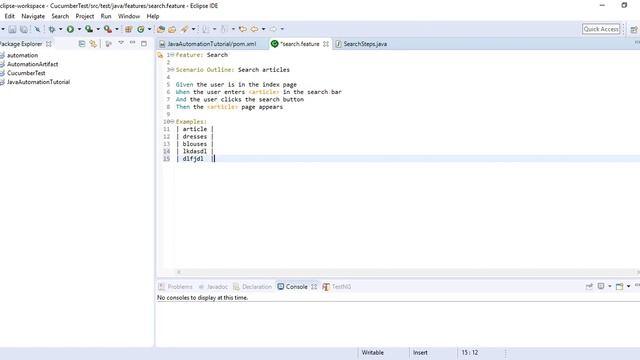
Task: Close the Package Explorer view
Action: click(49, 44)
